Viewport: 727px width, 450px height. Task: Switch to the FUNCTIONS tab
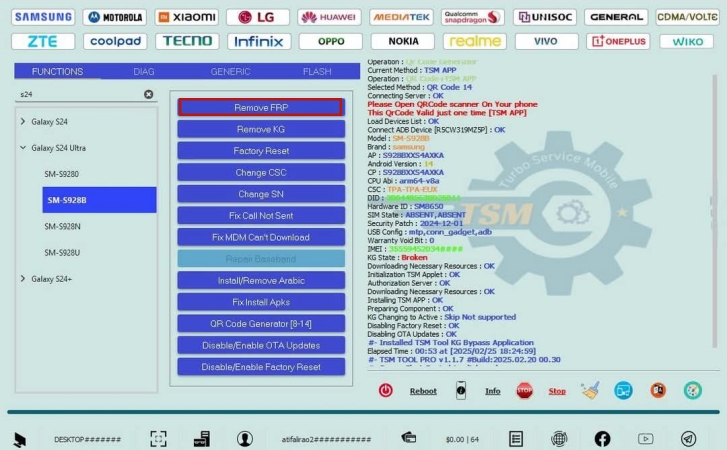[57, 71]
